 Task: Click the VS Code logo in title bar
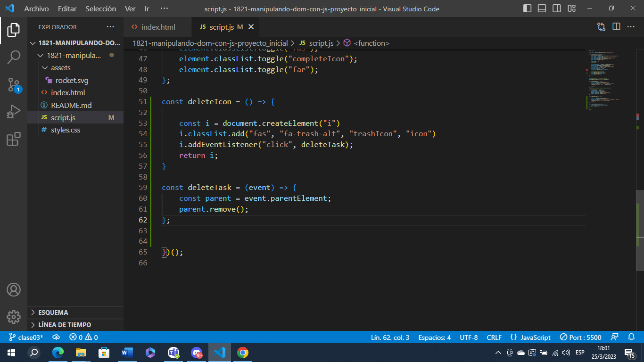(x=9, y=8)
